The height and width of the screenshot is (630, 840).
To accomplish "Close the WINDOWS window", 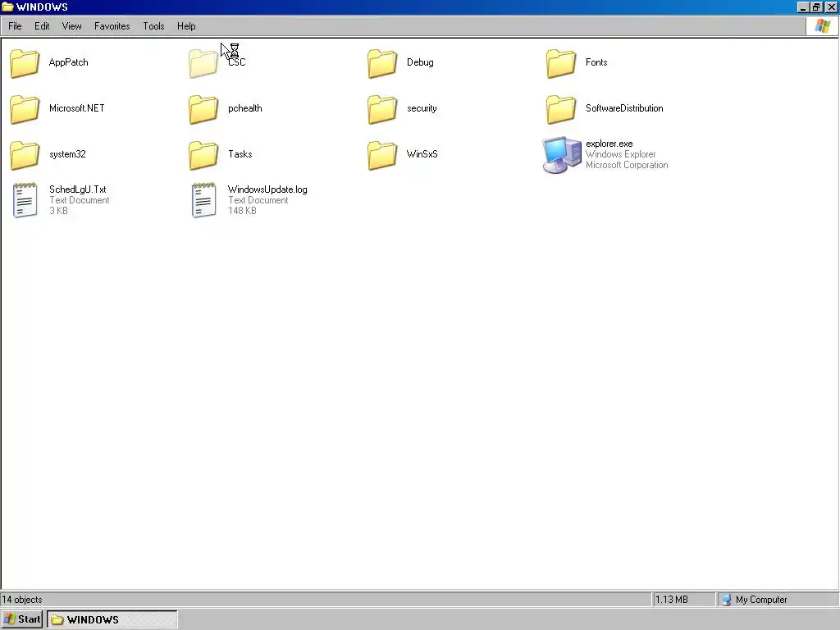I will [x=831, y=7].
